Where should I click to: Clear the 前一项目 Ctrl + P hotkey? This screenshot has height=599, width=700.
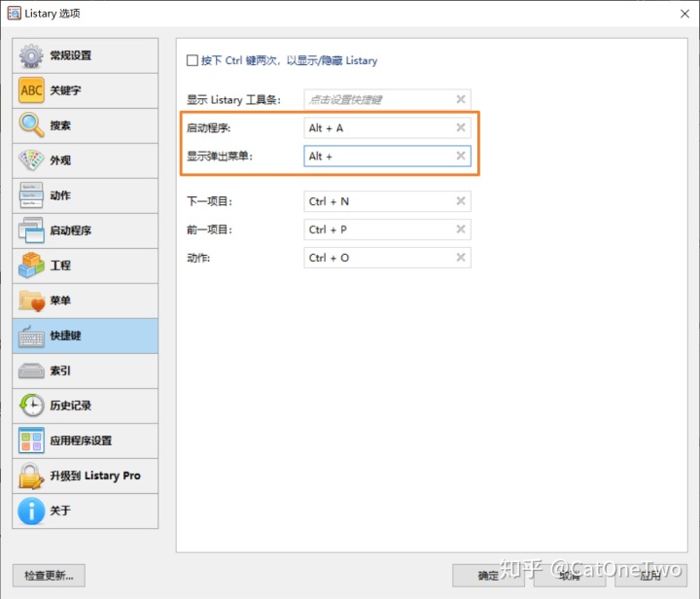pyautogui.click(x=461, y=229)
